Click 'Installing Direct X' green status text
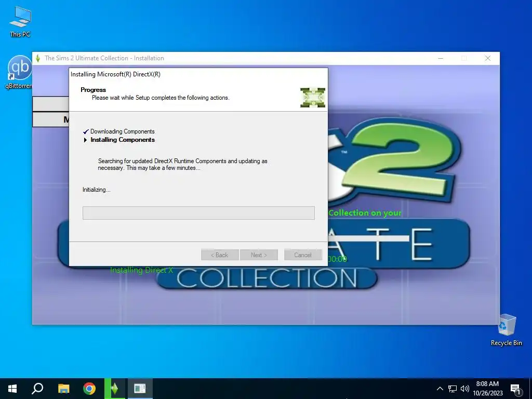532x399 pixels. pos(141,270)
